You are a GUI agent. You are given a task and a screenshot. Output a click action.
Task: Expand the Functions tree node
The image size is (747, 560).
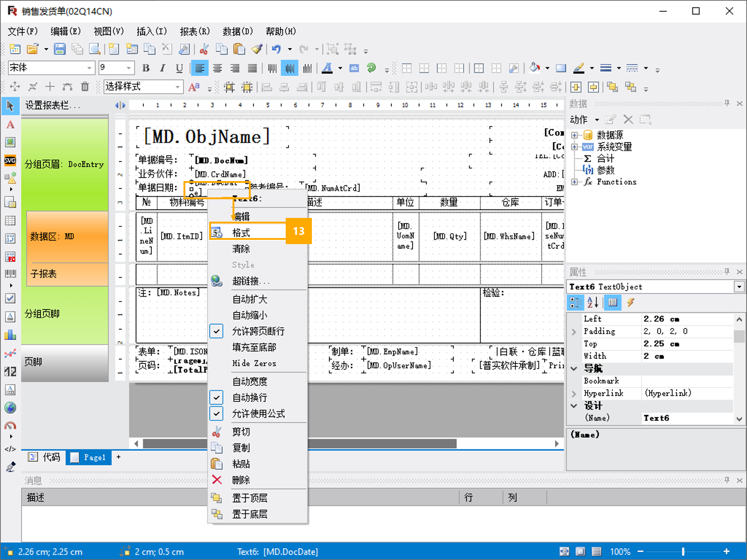tap(574, 182)
